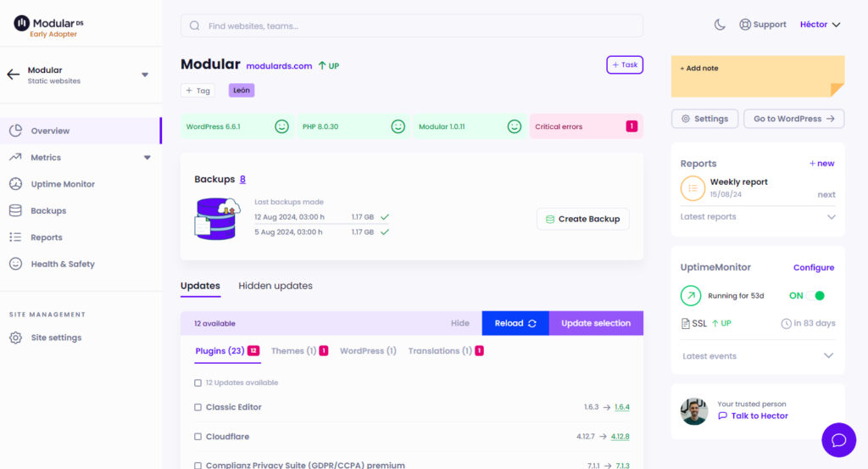Click the Backups database sidebar icon
This screenshot has height=469, width=868.
coord(15,210)
